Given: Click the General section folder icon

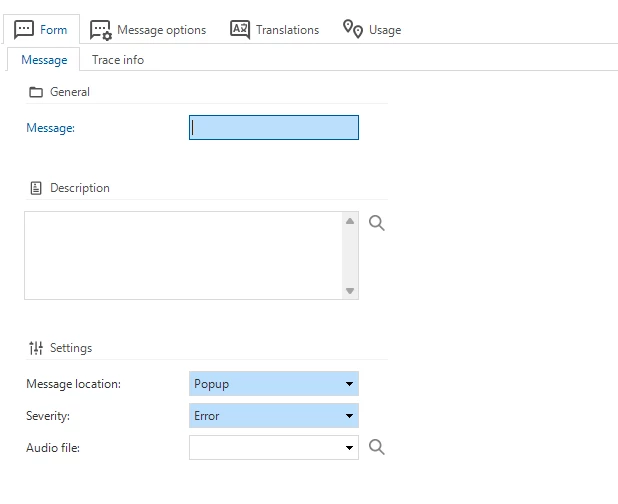Looking at the screenshot, I should [x=36, y=92].
